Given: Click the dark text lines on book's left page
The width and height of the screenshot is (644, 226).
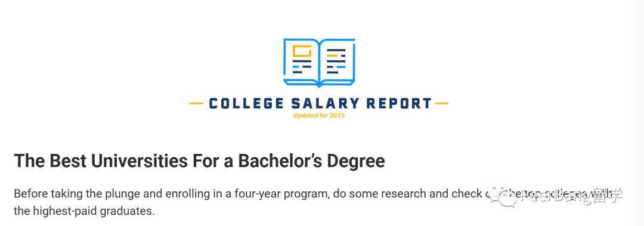Looking at the screenshot, I should [302, 67].
